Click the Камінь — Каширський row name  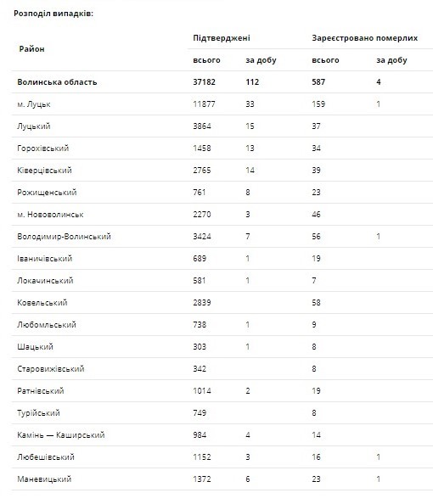[x=61, y=435]
